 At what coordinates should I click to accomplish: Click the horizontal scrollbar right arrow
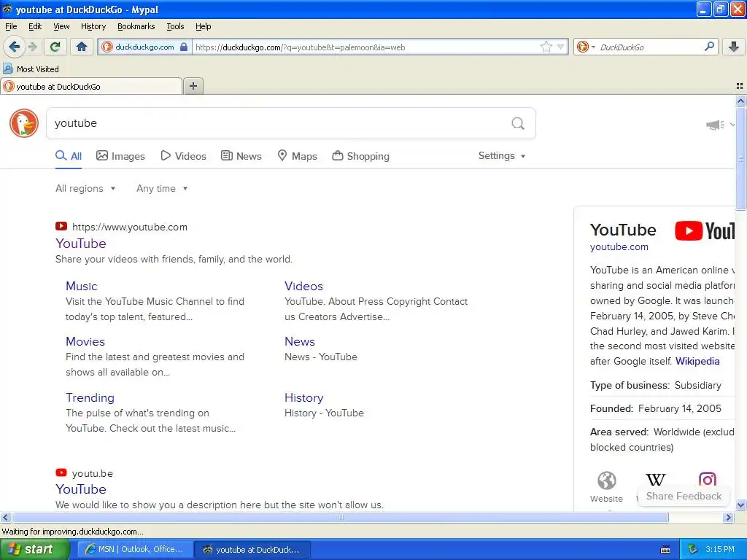[x=728, y=518]
